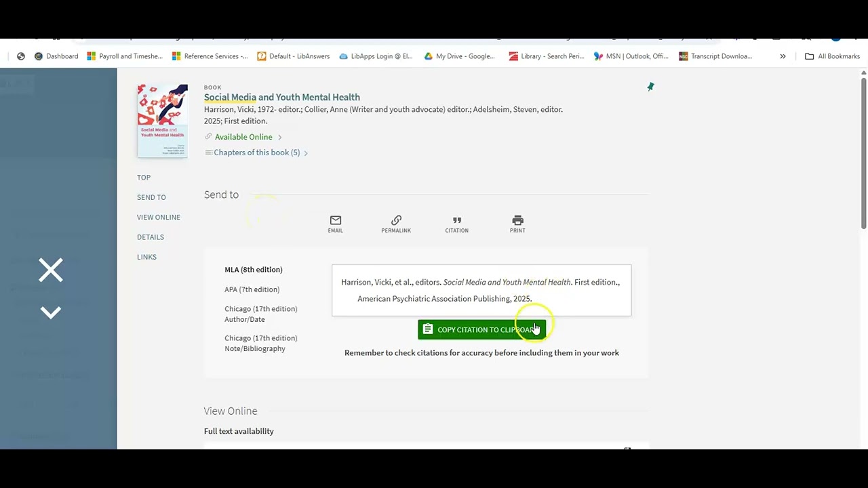Close the record panel with the X
This screenshot has height=488, width=868.
[x=51, y=270]
